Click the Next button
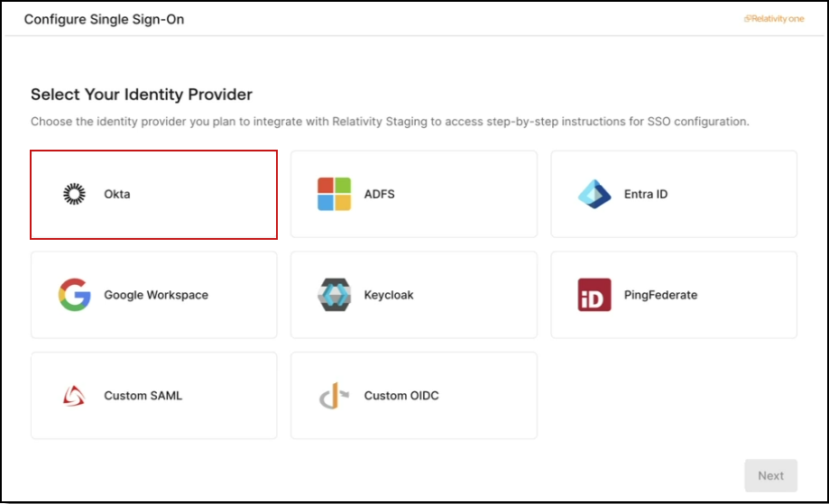The width and height of the screenshot is (829, 504). [x=771, y=475]
